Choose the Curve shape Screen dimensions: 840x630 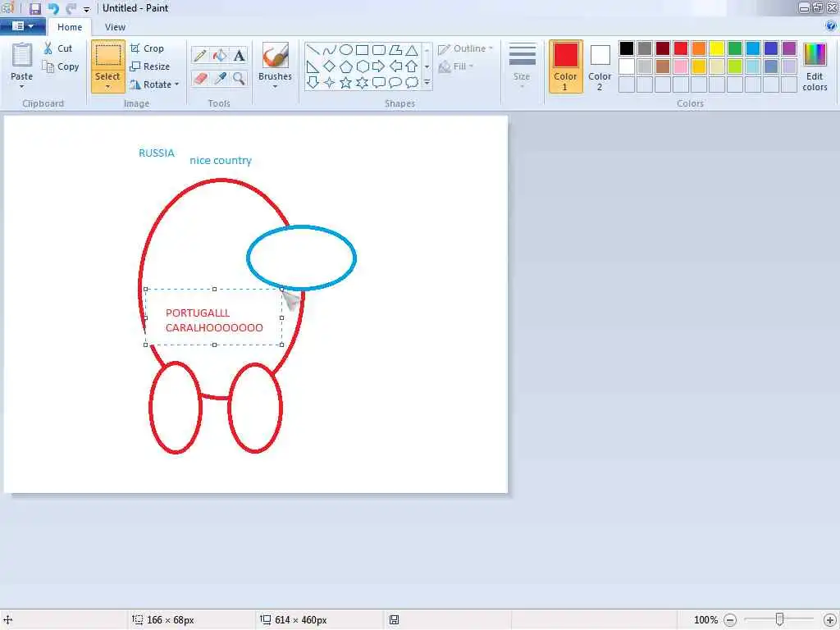(330, 50)
